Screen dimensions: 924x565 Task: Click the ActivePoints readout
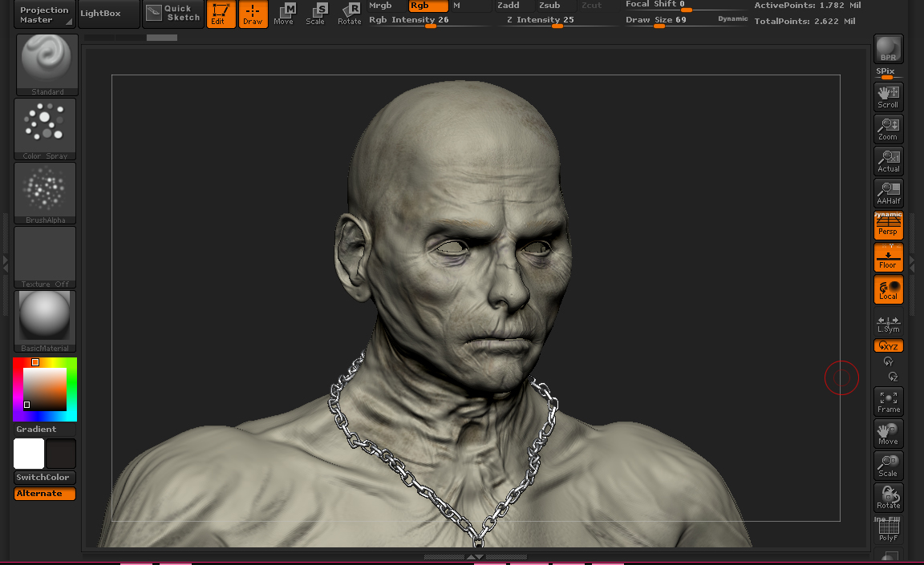808,6
